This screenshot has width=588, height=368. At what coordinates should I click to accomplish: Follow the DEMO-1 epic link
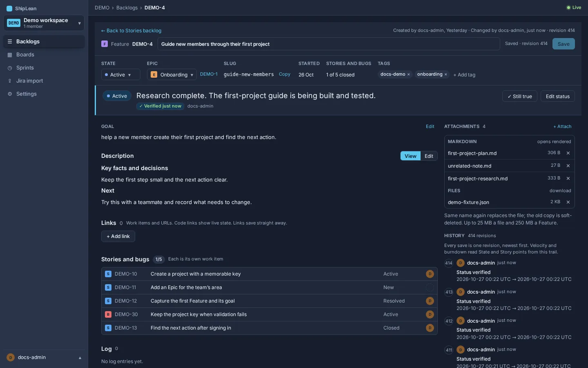point(209,74)
